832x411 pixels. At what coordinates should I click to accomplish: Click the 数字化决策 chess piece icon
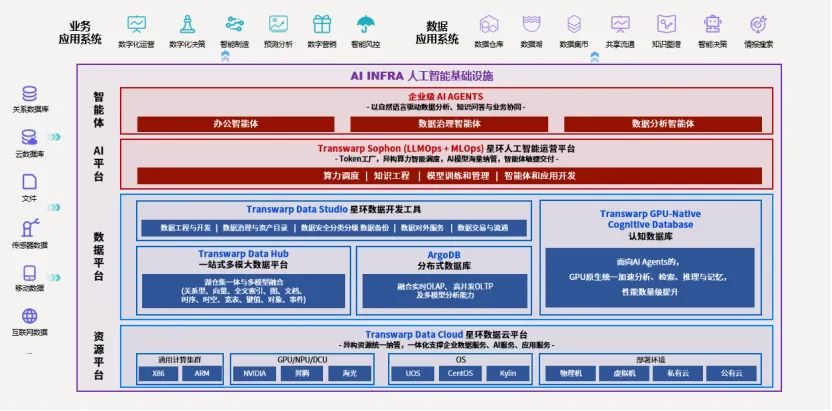(187, 24)
